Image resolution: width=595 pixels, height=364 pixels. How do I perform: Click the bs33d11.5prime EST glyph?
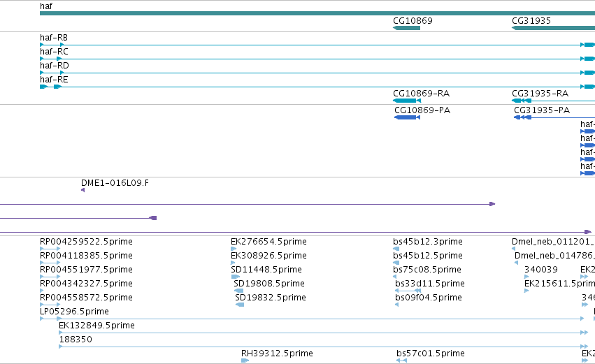coord(408,291)
